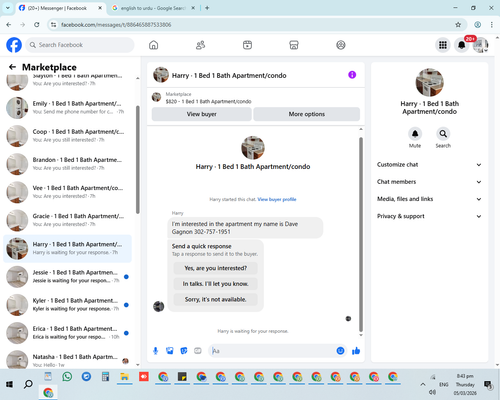Screen dimensions: 500x400
Task: Send a thumbs up like
Action: pos(356,351)
